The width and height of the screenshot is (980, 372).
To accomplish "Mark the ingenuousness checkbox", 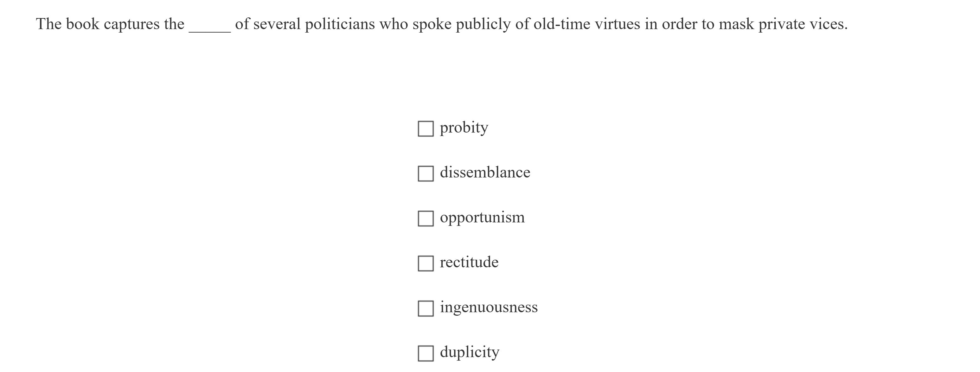I will pos(425,308).
